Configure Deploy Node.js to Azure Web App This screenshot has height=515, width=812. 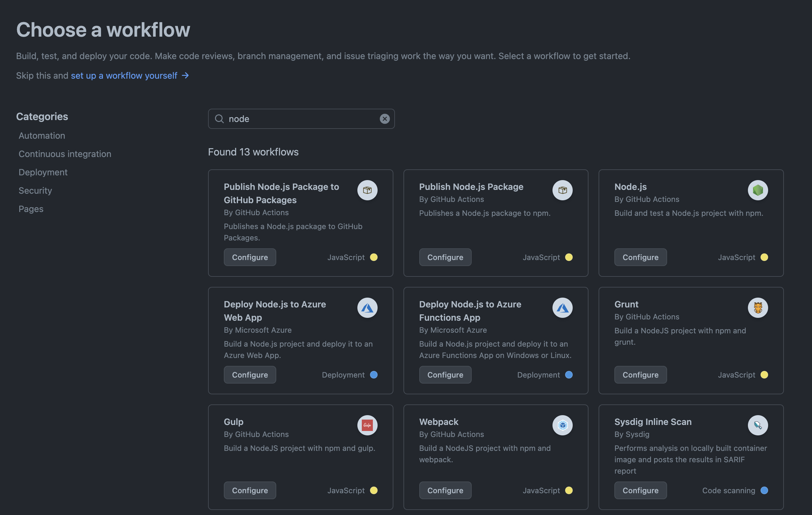[250, 375]
